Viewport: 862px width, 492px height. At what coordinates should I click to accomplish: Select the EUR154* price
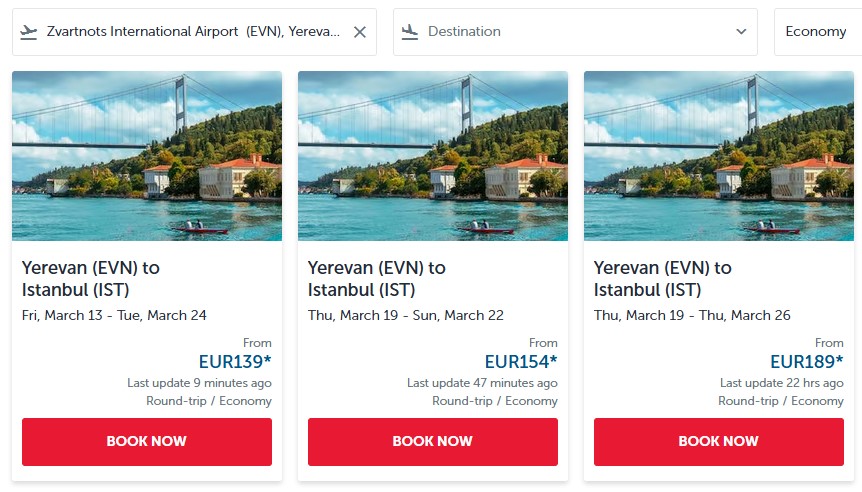[521, 362]
